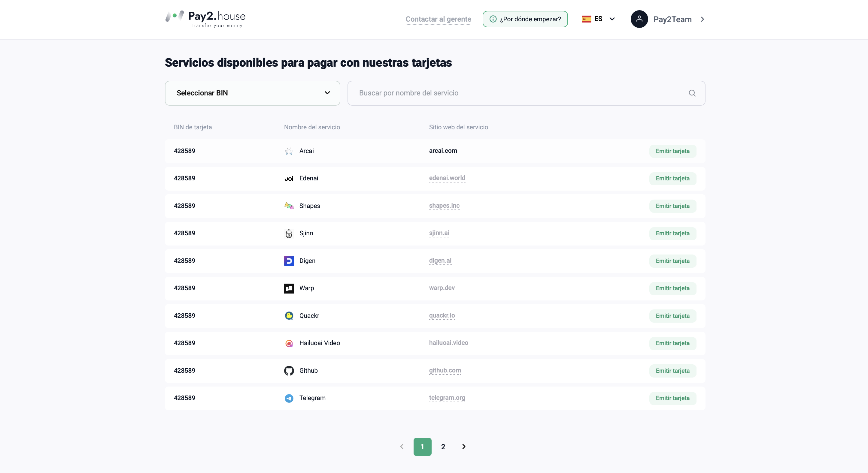The height and width of the screenshot is (473, 868).
Task: Emit card for Edenai
Action: (672, 179)
